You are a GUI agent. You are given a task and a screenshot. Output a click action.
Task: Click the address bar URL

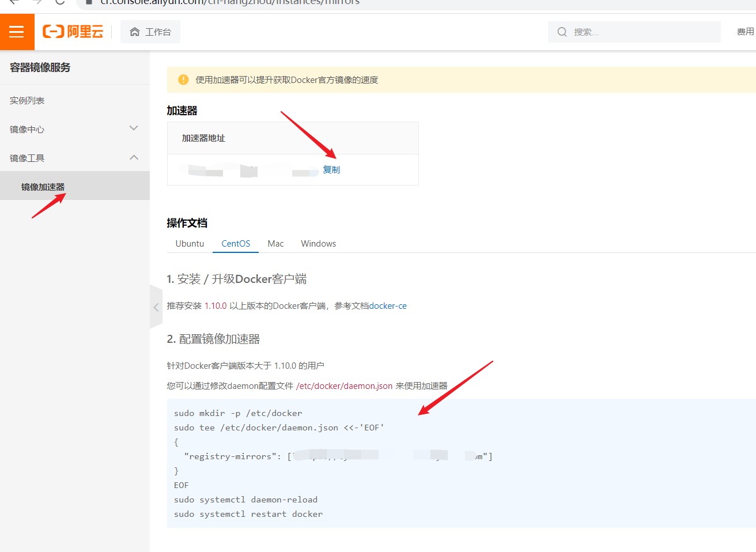click(229, 2)
